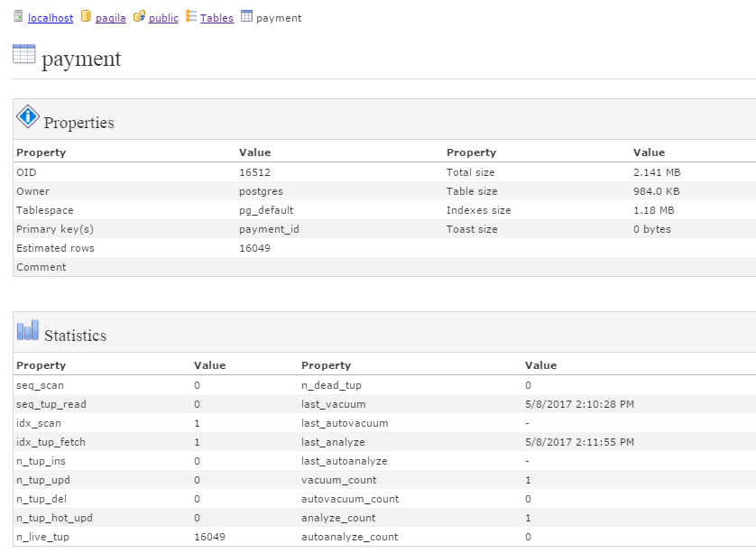Select the last_analyze timestamp value

pos(579,442)
